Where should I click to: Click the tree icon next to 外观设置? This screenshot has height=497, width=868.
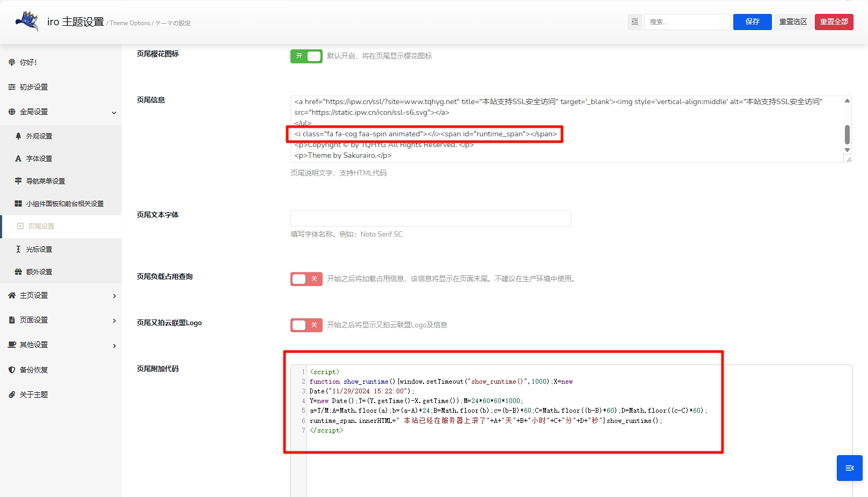coord(18,136)
